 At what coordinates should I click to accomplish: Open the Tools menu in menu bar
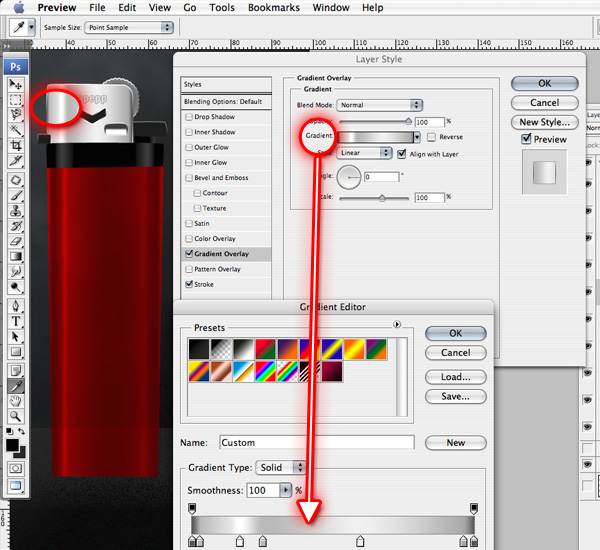click(x=222, y=8)
